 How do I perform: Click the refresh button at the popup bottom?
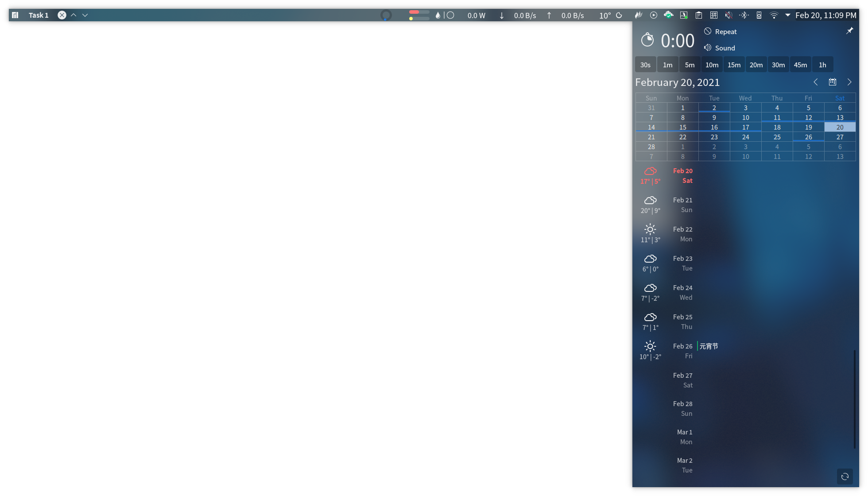coord(845,477)
